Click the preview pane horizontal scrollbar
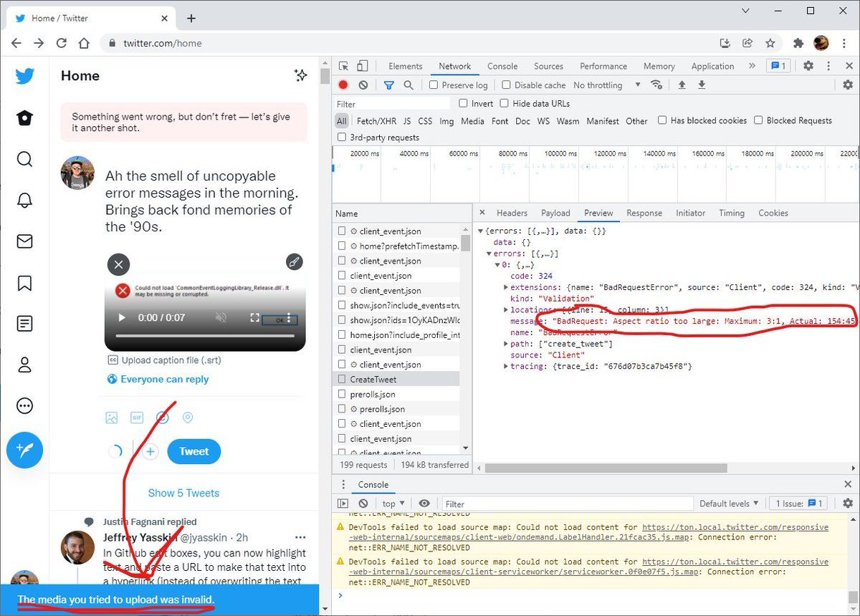The width and height of the screenshot is (860, 616). point(606,468)
